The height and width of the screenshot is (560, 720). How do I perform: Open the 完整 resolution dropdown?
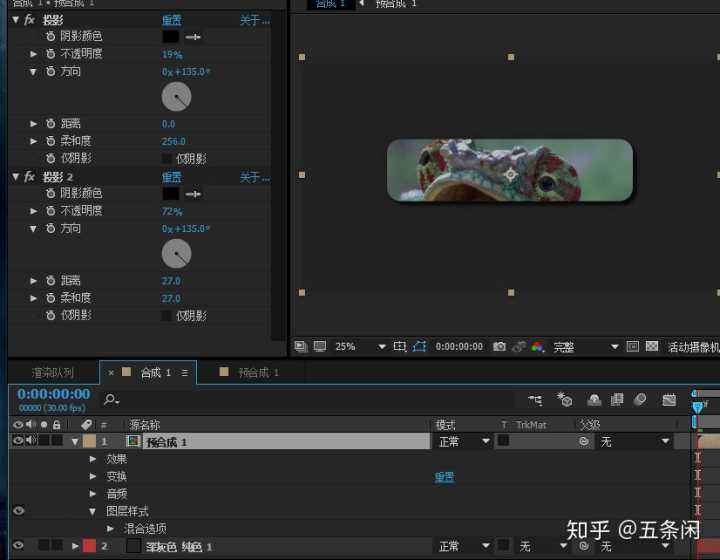[x=585, y=347]
